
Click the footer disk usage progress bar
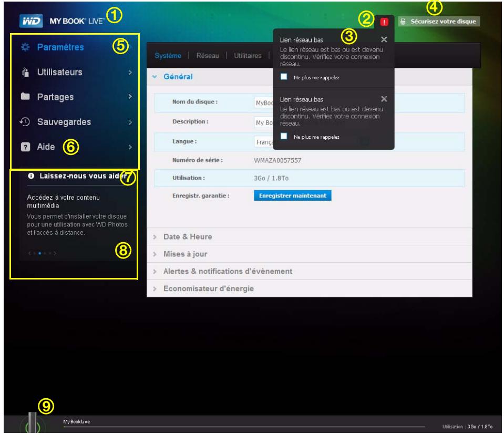pyautogui.click(x=244, y=427)
